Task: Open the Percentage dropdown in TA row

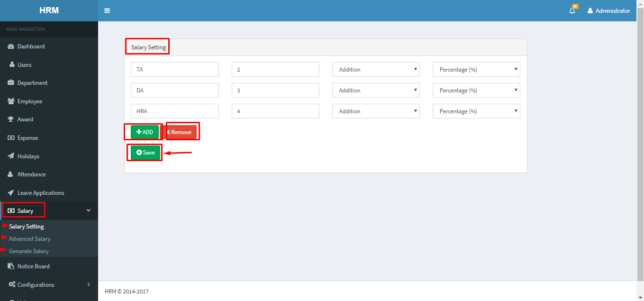Action: 476,69
